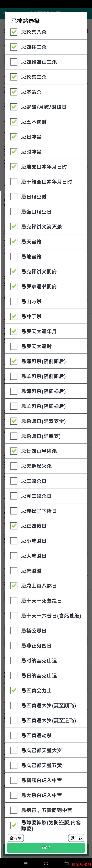Uncheck the 忌正四废日 checkbox
This screenshot has height=868, width=92.
pos(14,526)
